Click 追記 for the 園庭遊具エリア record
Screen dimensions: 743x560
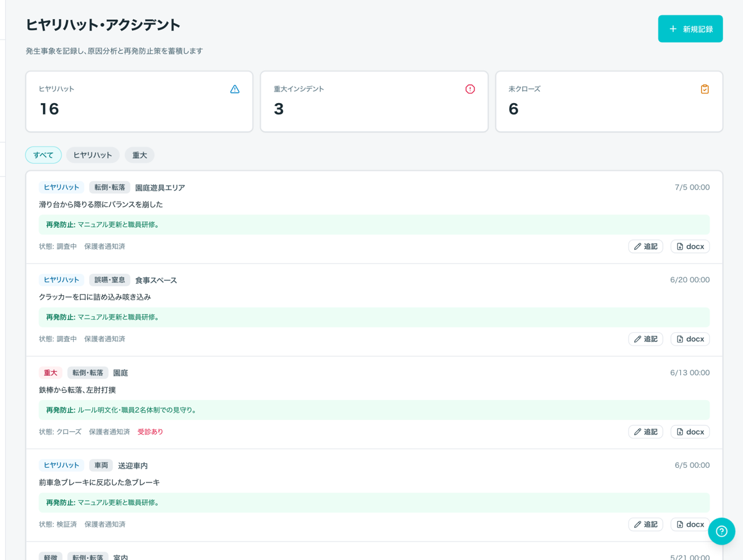(x=646, y=246)
